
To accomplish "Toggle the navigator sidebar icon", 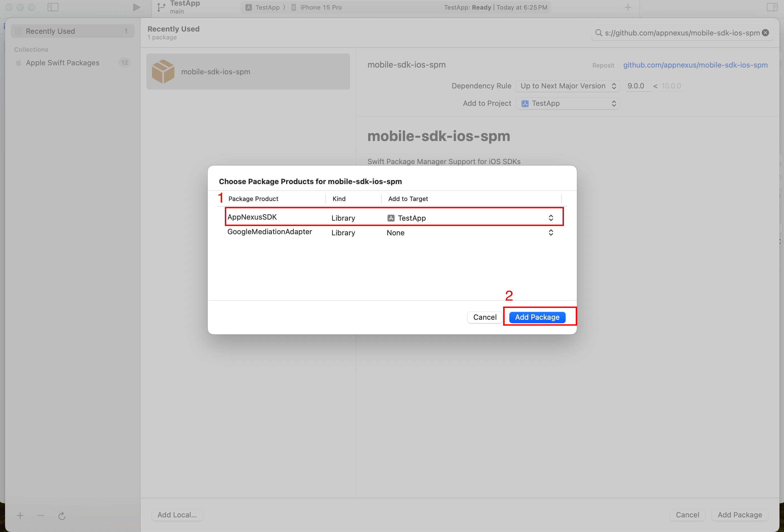I will 53,7.
